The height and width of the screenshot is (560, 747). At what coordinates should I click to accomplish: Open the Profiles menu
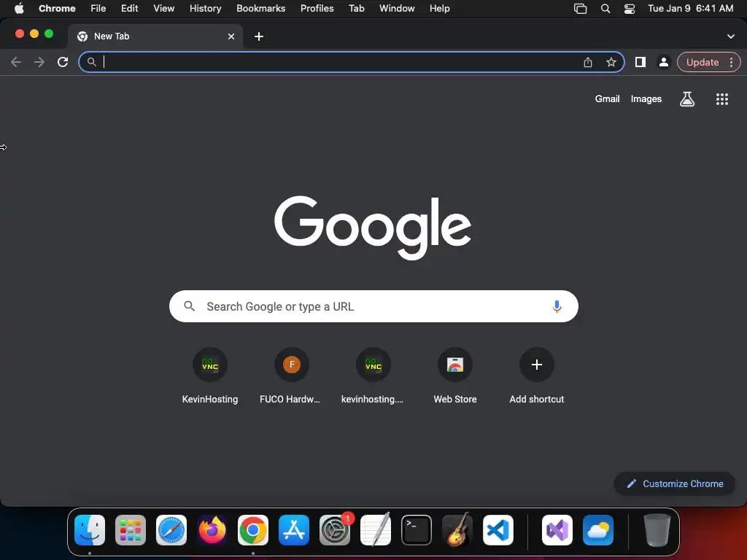coord(317,8)
